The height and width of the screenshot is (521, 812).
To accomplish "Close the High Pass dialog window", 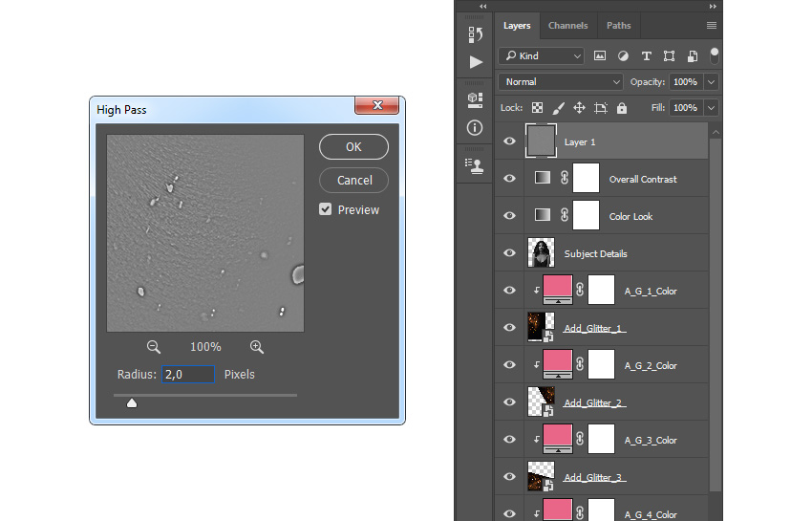I will (x=377, y=105).
